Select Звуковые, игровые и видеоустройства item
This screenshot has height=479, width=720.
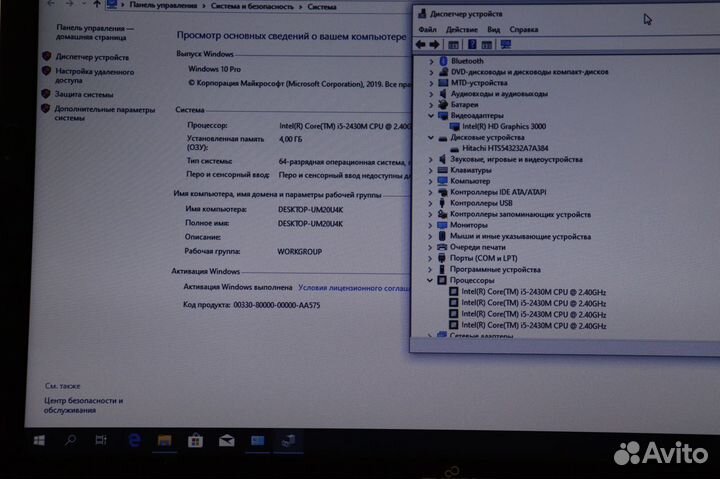(x=516, y=159)
